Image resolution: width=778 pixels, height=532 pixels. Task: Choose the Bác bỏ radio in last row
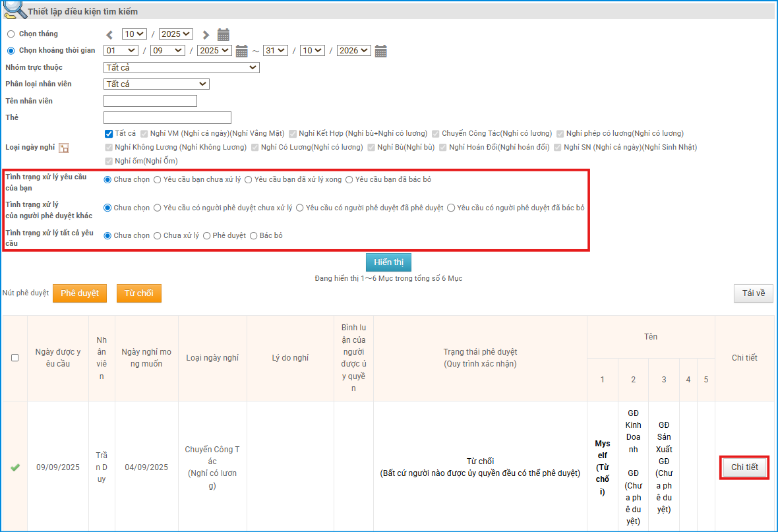click(x=254, y=235)
